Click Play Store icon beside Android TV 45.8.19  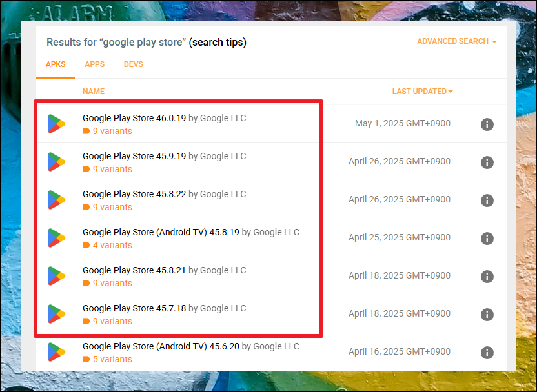(57, 238)
